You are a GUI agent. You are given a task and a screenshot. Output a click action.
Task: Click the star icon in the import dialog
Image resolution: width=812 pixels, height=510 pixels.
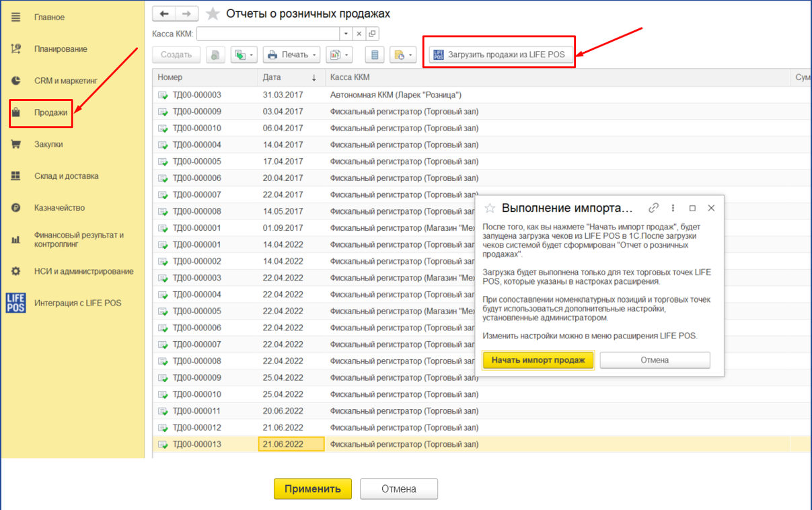[x=490, y=208]
